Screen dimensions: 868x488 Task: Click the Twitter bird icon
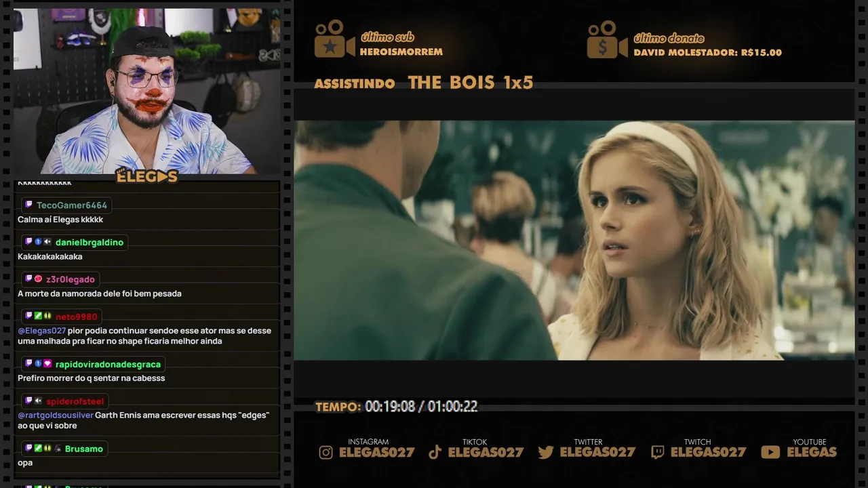tap(546, 453)
